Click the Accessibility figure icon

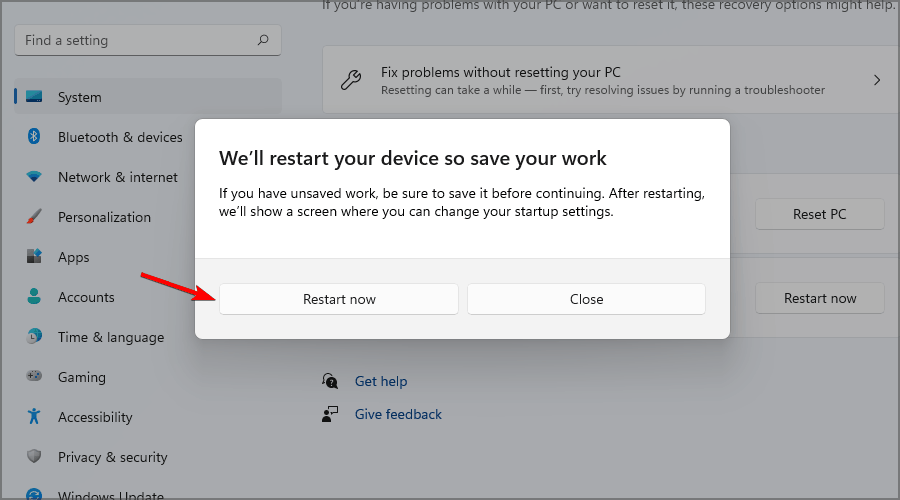pyautogui.click(x=34, y=417)
